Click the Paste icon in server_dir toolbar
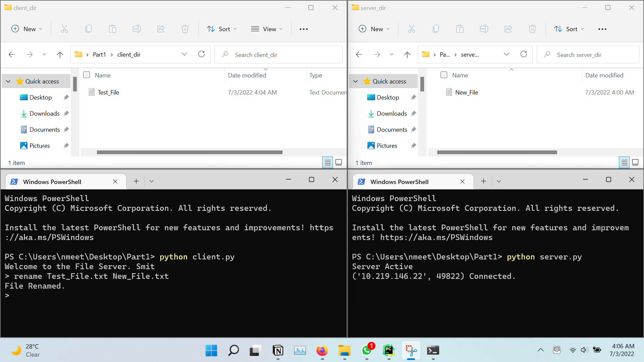Screen dimensions: 644x362 (x=460, y=29)
